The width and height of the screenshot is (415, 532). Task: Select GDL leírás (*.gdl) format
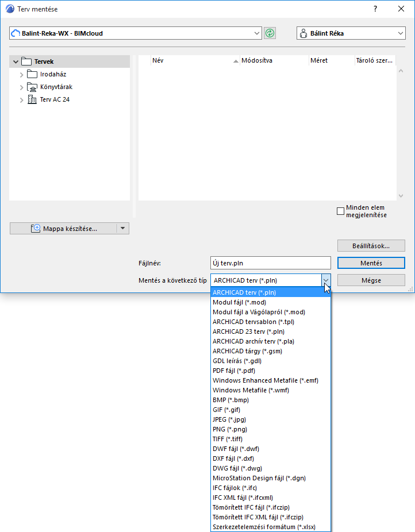[271, 361]
